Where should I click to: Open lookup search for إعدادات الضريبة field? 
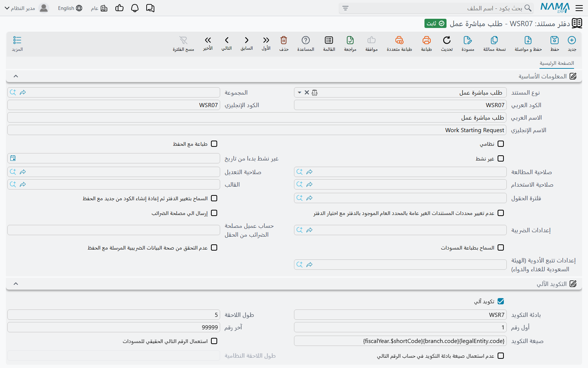point(300,230)
